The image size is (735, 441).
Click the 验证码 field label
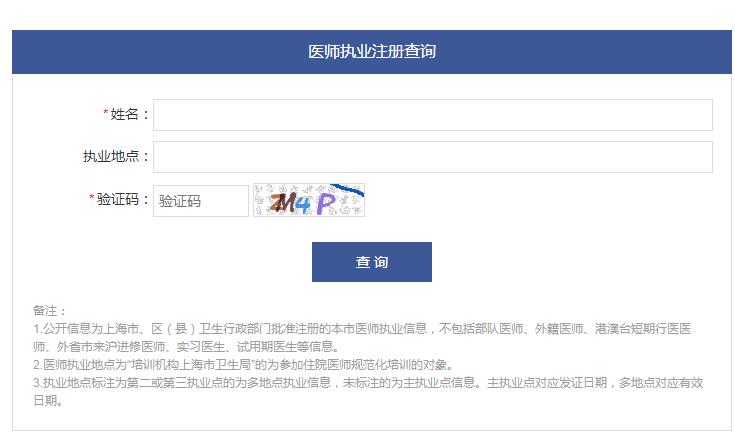[x=122, y=200]
